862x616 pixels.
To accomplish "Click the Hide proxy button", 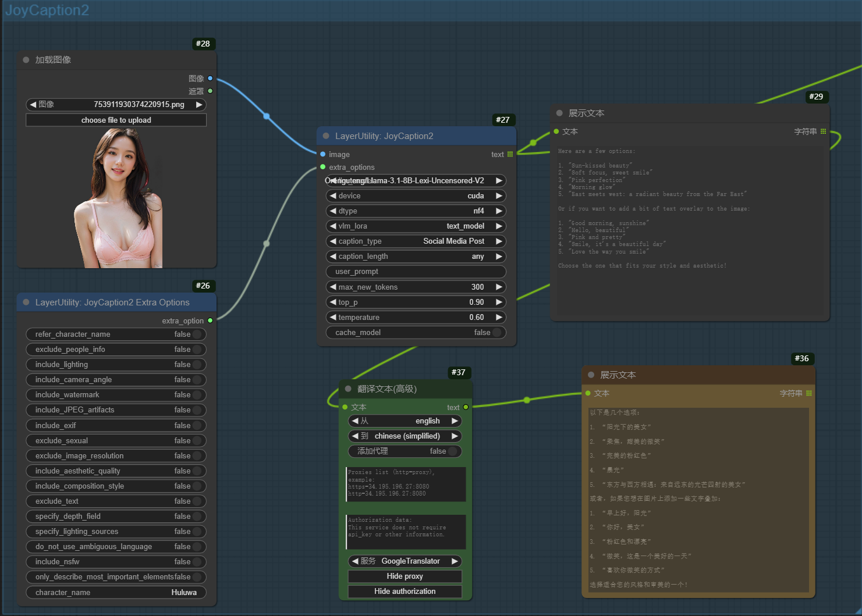I will coord(405,576).
